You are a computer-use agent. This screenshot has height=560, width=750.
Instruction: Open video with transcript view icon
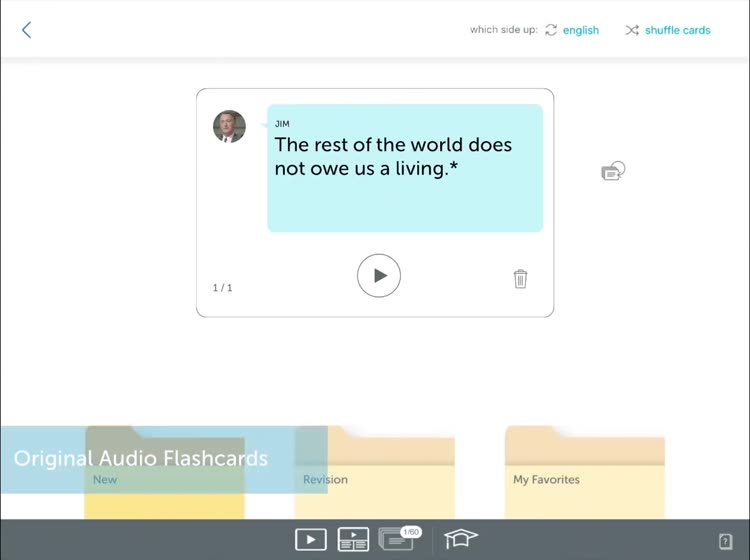(x=354, y=540)
